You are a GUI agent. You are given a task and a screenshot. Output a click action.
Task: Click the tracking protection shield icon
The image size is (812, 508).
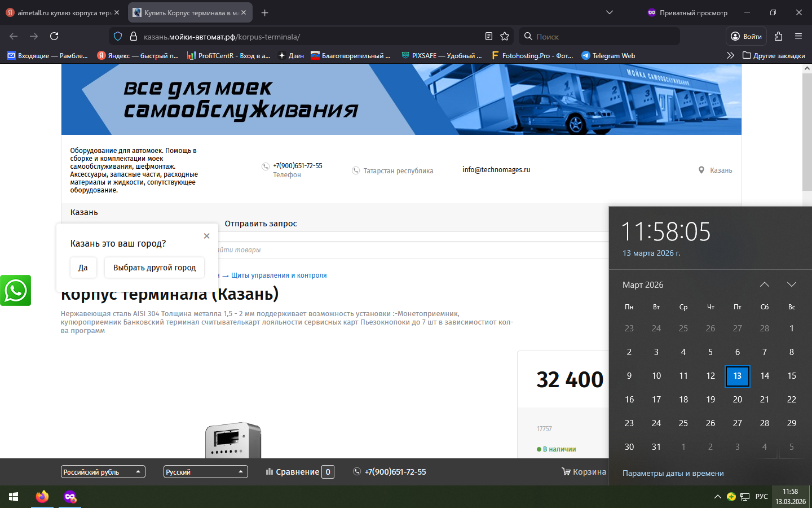[118, 36]
